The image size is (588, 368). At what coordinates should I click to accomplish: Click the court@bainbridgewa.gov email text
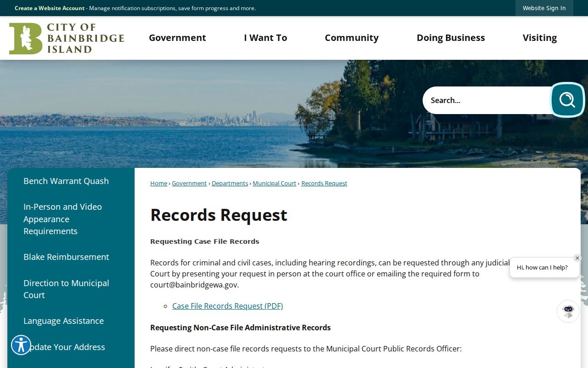coord(193,285)
